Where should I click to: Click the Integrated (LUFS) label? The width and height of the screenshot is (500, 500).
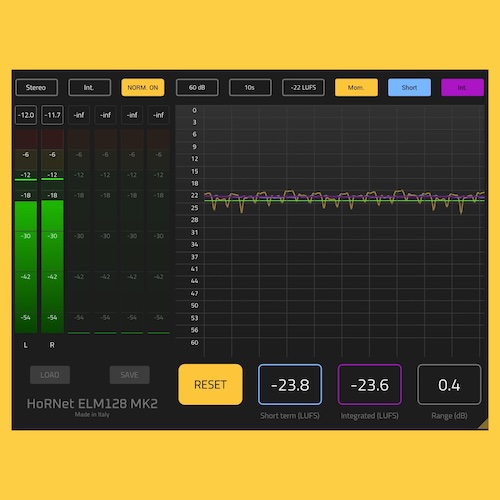pos(370,416)
